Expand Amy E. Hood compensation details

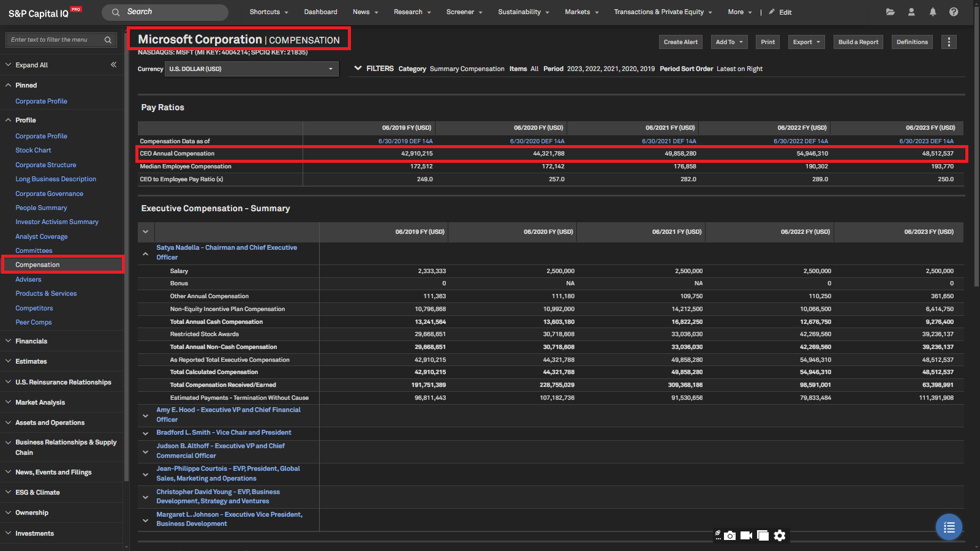click(x=145, y=416)
